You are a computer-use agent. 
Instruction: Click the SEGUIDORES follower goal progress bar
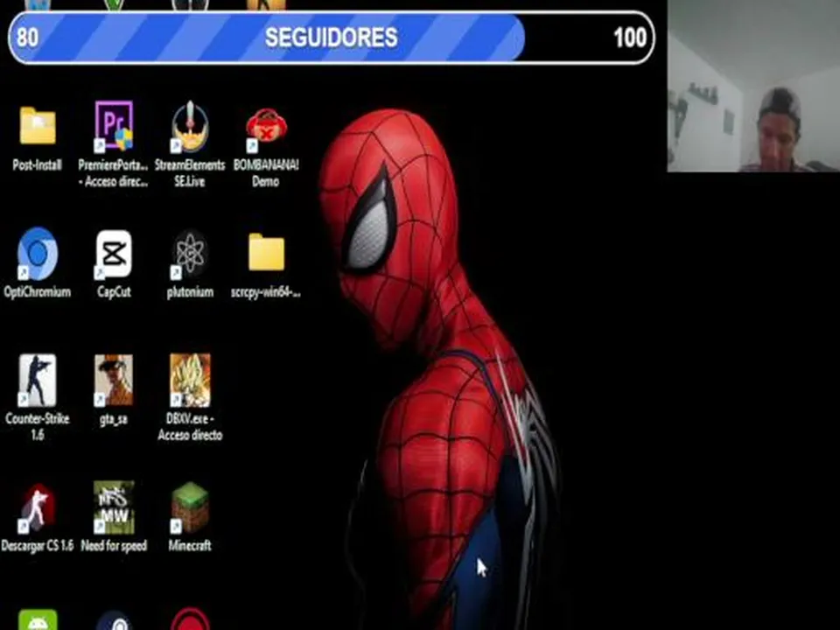(x=331, y=38)
